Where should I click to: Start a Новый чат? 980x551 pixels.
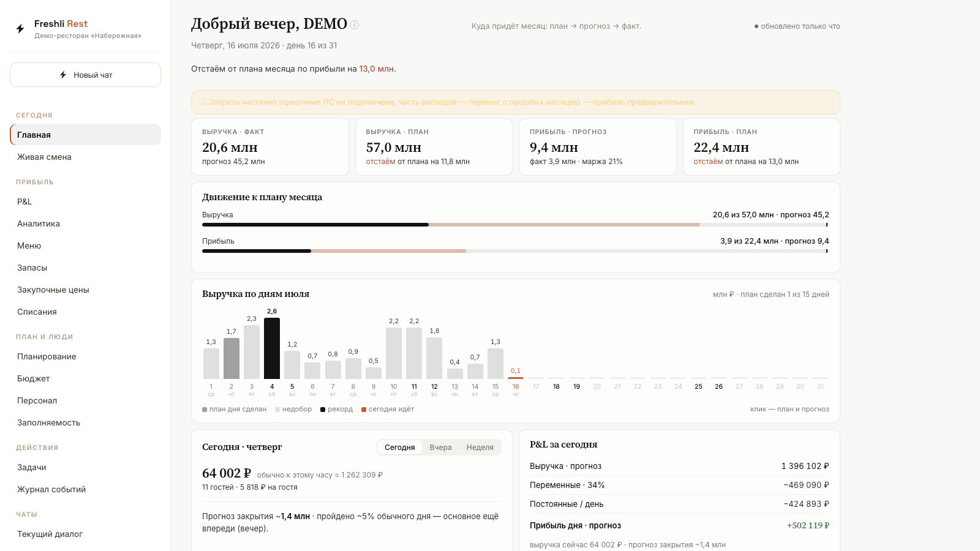(x=85, y=75)
